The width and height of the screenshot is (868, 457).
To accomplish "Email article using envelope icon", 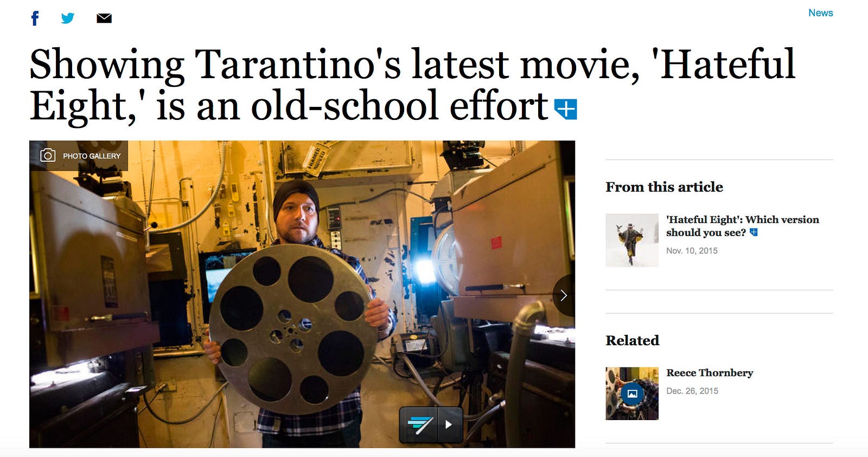I will click(104, 18).
